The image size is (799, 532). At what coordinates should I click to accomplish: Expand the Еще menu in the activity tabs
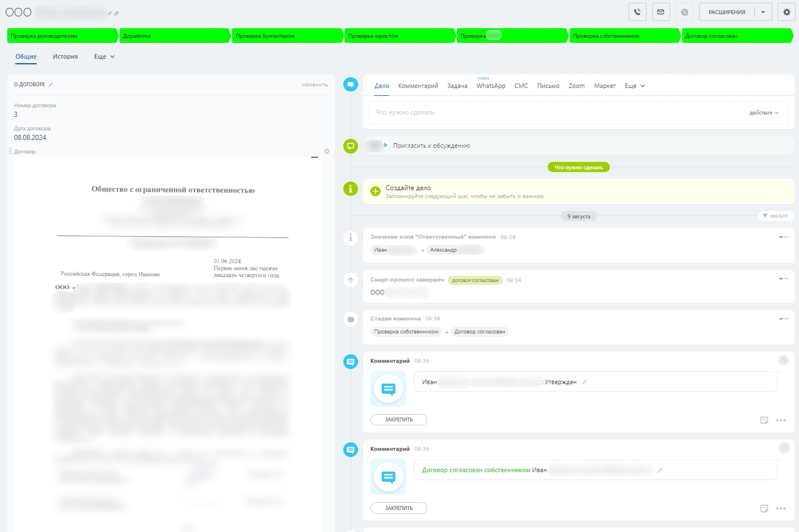[x=635, y=86]
